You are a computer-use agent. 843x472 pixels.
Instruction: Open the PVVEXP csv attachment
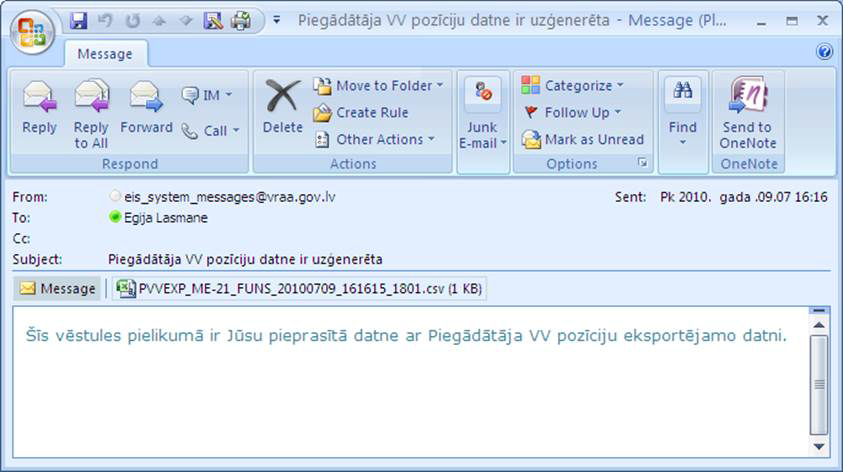click(299, 289)
